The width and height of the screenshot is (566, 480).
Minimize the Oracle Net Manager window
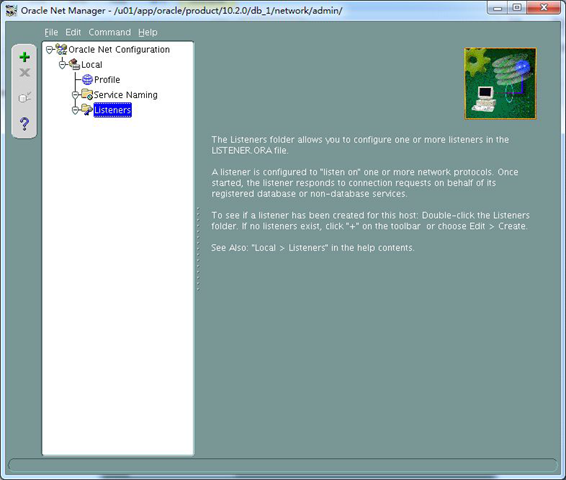point(498,8)
